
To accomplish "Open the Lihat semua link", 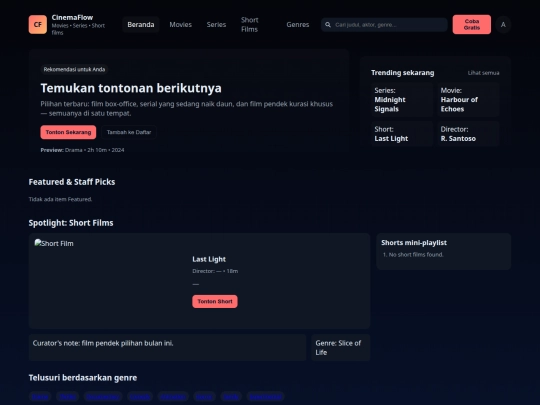I will [483, 73].
